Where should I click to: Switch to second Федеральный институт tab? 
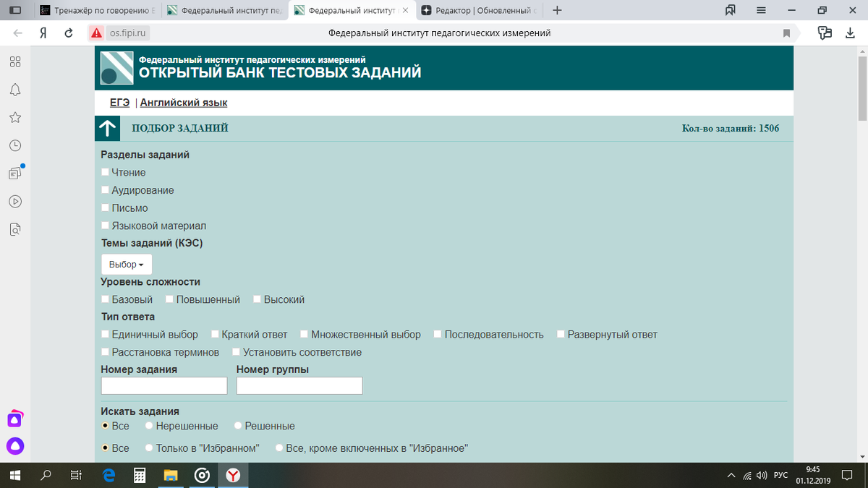224,11
